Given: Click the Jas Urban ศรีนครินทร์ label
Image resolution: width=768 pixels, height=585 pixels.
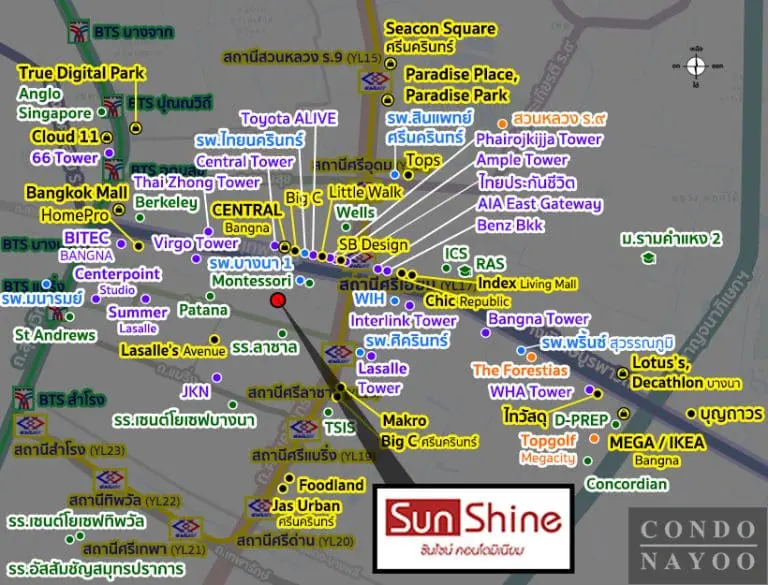Looking at the screenshot, I should coord(306,513).
